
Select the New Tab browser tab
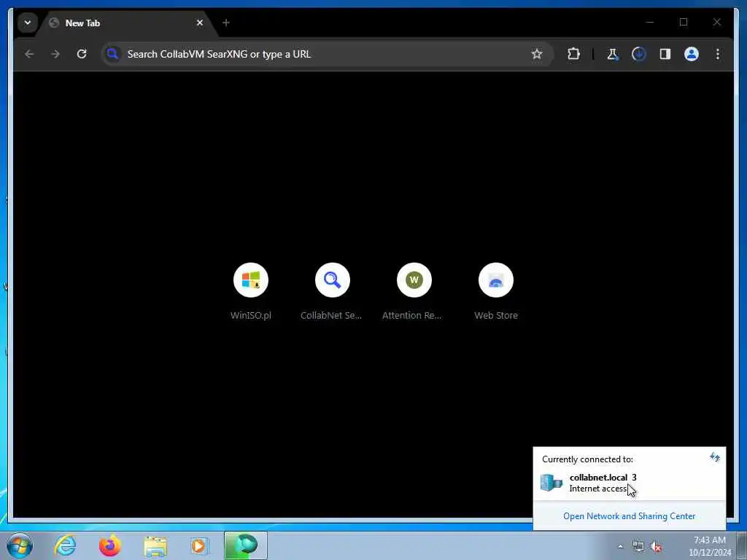point(127,23)
